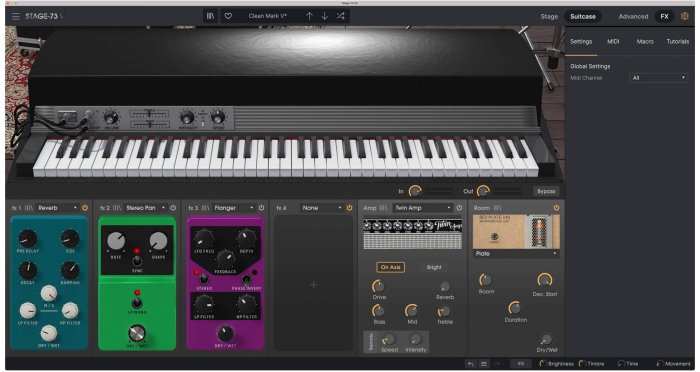This screenshot has height=372, width=700.
Task: Click the Twin Amp Drive knob
Action: click(x=378, y=286)
